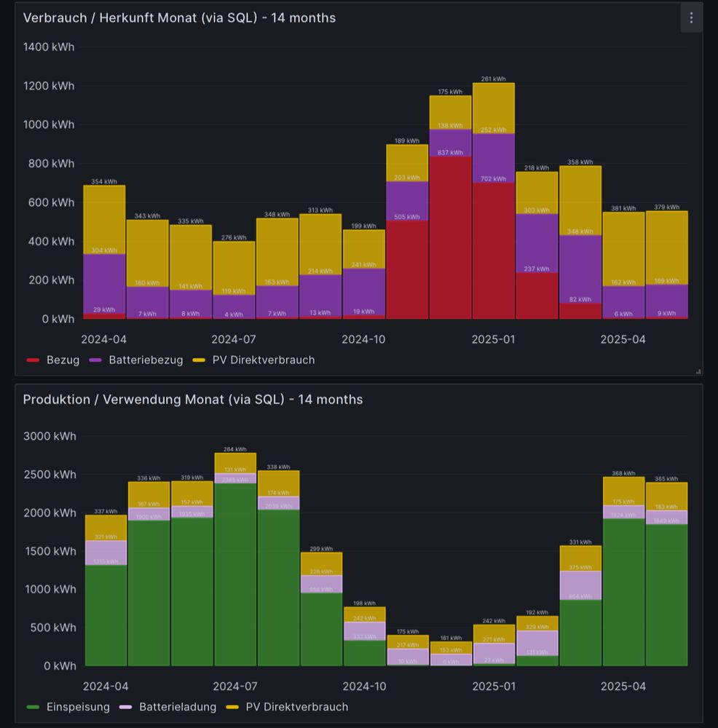The height and width of the screenshot is (728, 718).
Task: Click the purple Batteriebezug segment labeled 304 kWh
Action: coord(104,284)
